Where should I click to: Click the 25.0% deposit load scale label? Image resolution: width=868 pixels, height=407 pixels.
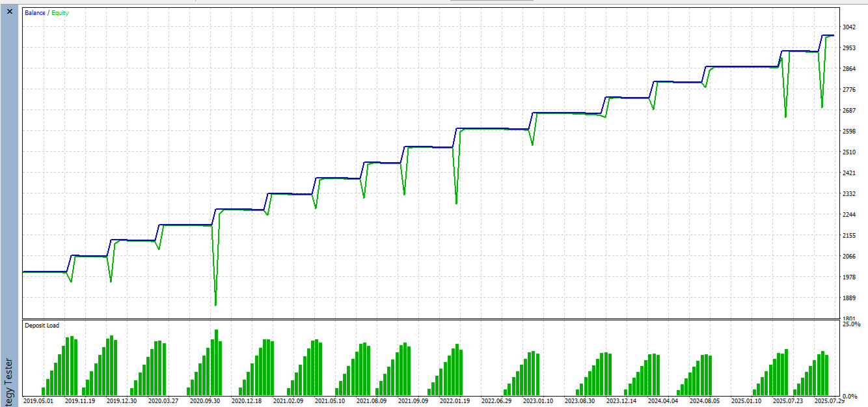click(850, 324)
